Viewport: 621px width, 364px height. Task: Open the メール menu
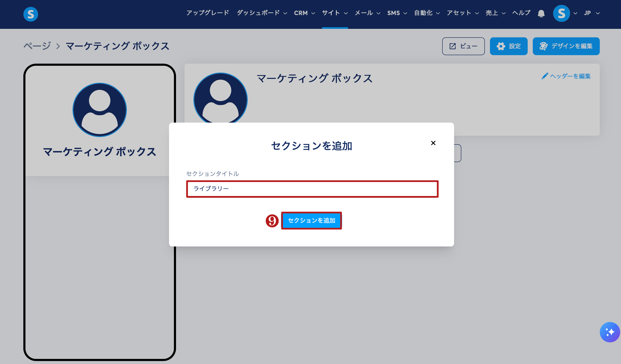coord(367,13)
